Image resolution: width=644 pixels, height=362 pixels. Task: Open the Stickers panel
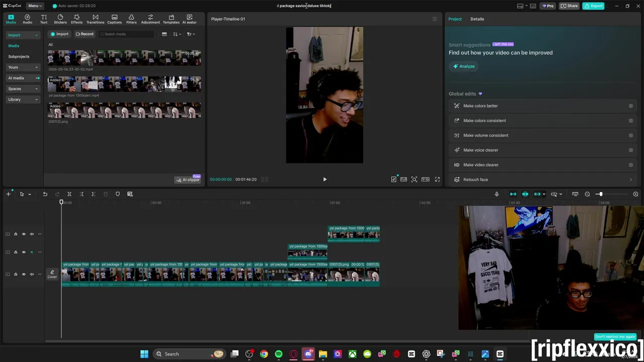(60, 19)
